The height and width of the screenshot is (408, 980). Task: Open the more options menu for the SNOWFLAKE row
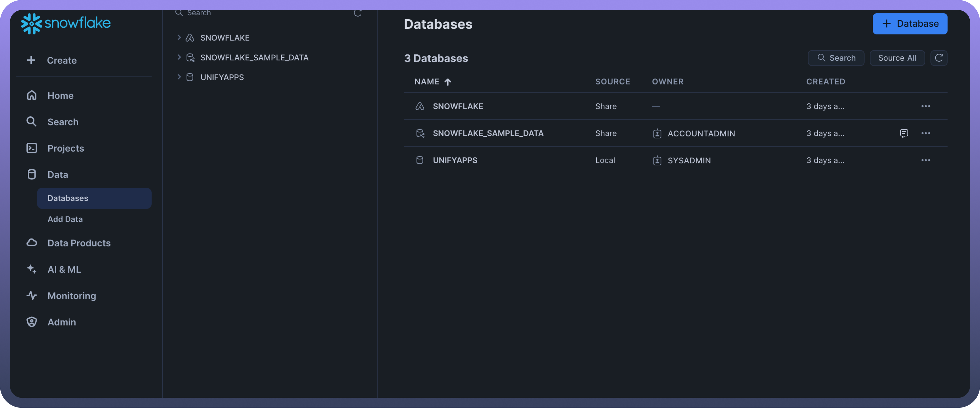coord(925,106)
